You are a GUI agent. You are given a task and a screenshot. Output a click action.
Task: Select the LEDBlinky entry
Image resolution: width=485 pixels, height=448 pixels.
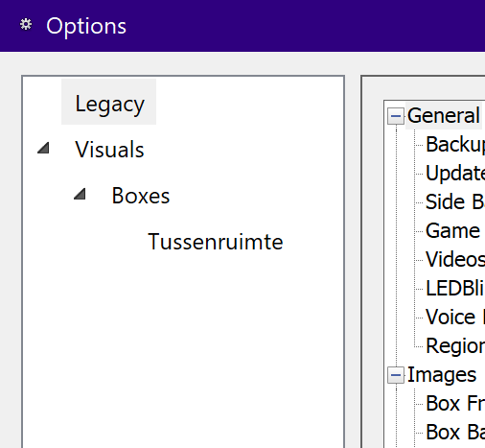(x=455, y=289)
